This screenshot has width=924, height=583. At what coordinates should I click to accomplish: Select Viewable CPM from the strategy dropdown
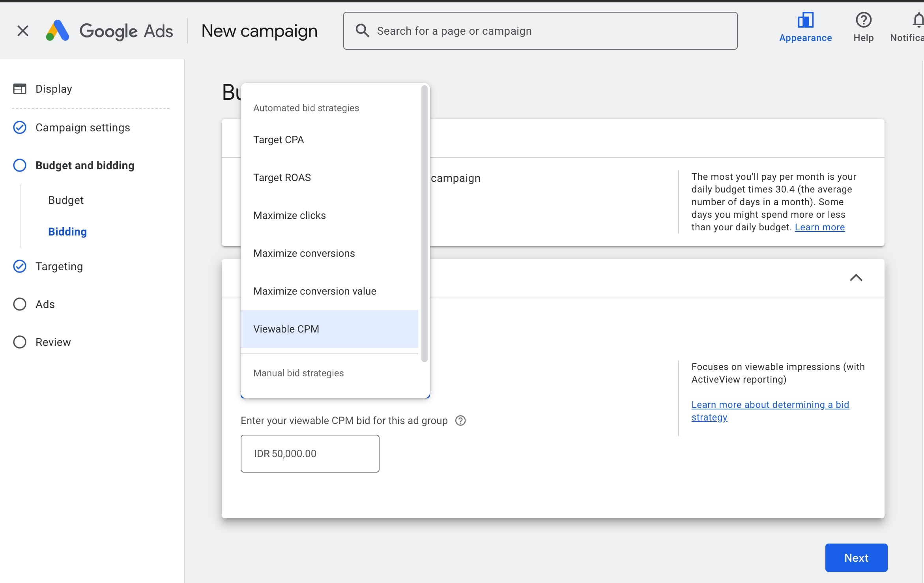pos(286,329)
